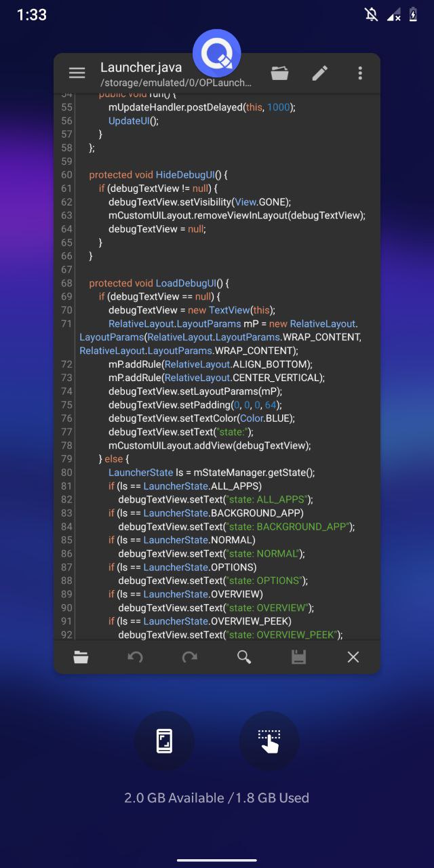The width and height of the screenshot is (434, 868).
Task: Tap line number 60 in the gutter
Action: tap(66, 174)
